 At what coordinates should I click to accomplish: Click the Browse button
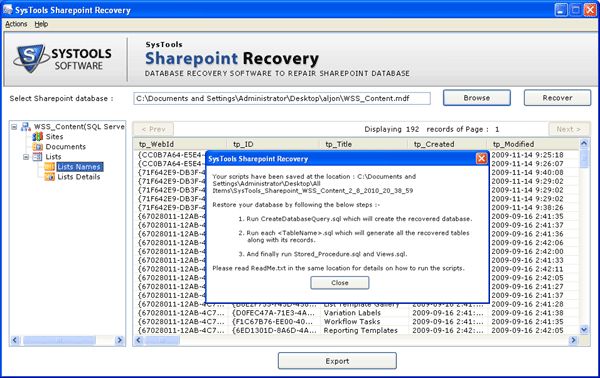tap(477, 98)
